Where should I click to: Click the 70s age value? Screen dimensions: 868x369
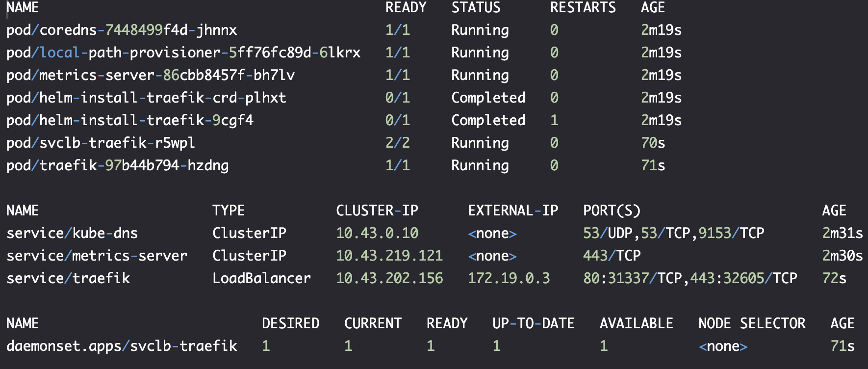coord(653,143)
